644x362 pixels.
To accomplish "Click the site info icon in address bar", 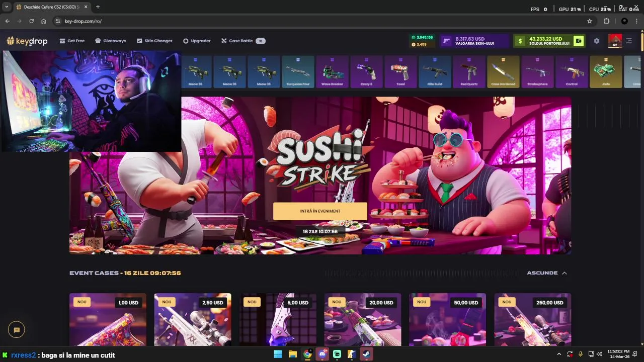I will [58, 21].
